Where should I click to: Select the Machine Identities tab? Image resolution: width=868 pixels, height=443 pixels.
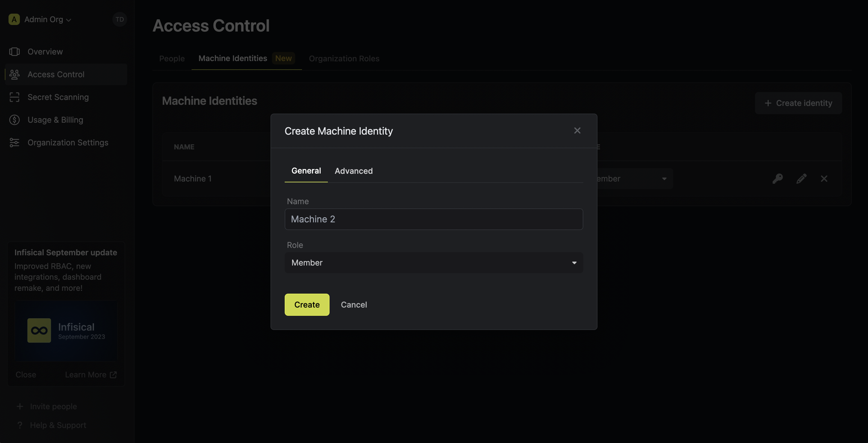(x=246, y=59)
